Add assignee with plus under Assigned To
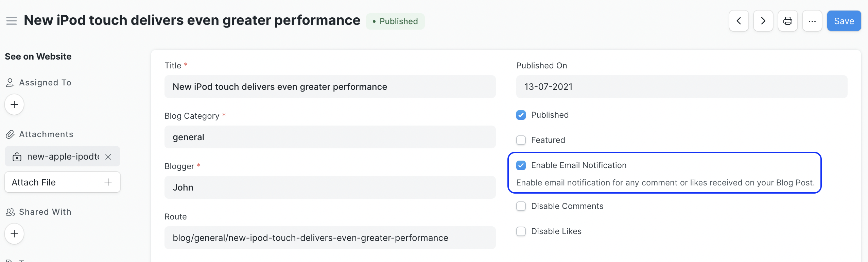 pos(14,104)
